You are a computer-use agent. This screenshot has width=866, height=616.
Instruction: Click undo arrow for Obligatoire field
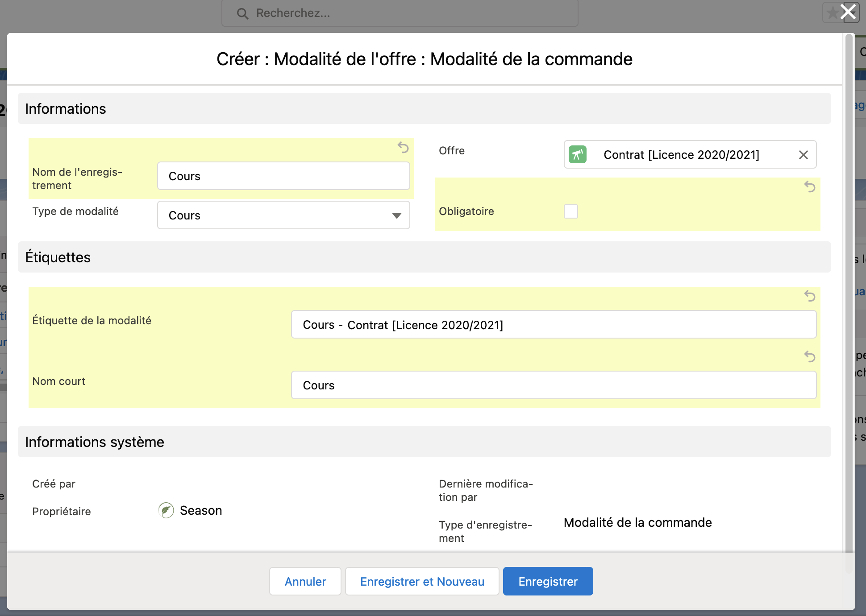coord(810,186)
